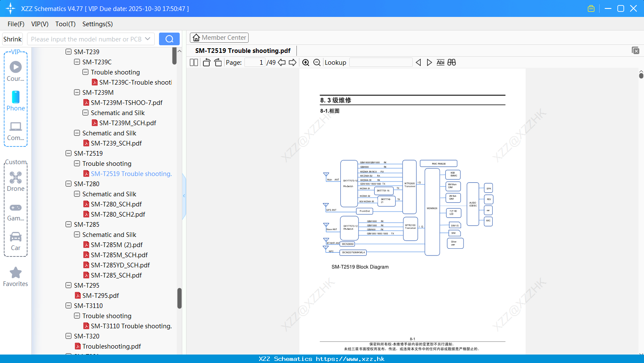Collapse the SM-T3110 node

pyautogui.click(x=69, y=305)
